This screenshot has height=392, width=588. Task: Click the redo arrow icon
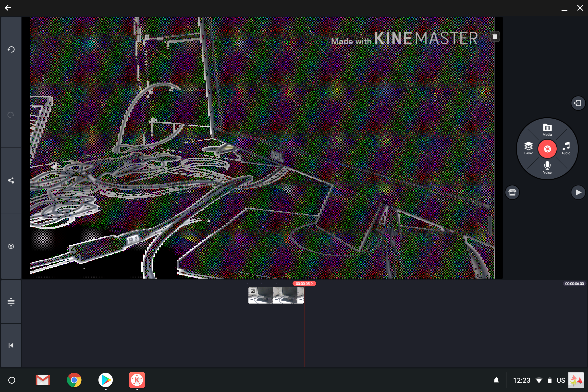click(x=11, y=115)
